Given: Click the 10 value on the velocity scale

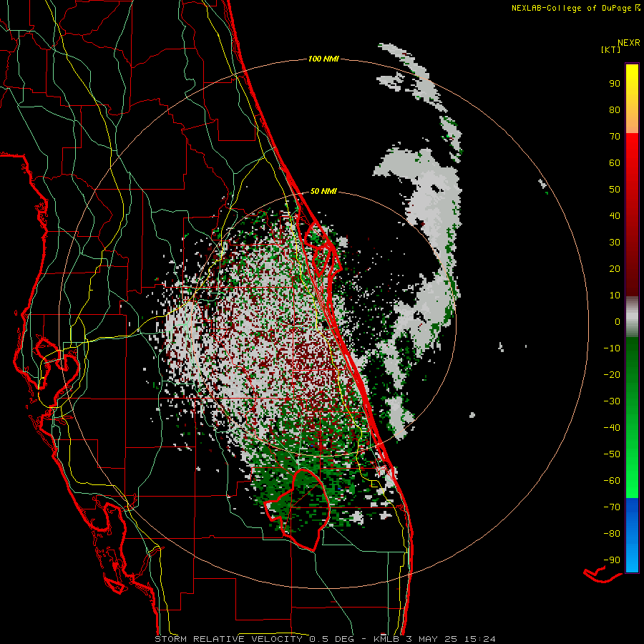Looking at the screenshot, I should tap(615, 296).
